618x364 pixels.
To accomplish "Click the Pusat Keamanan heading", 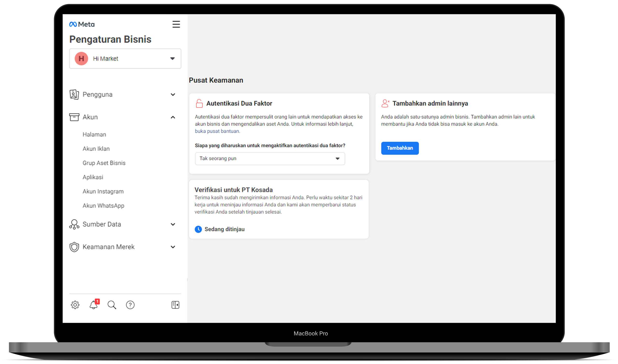I will pos(216,80).
